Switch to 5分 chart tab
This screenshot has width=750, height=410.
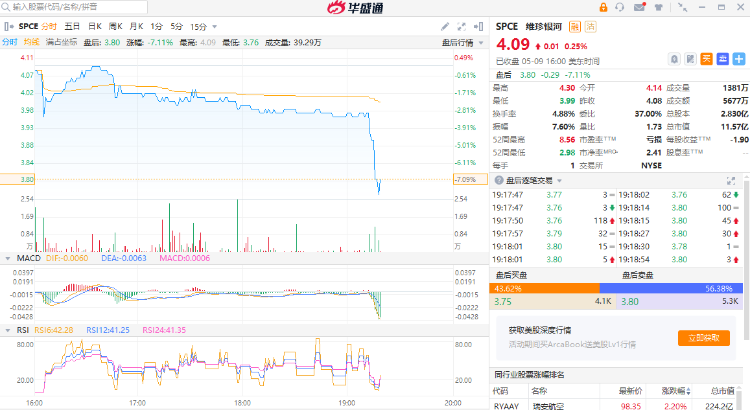point(176,26)
